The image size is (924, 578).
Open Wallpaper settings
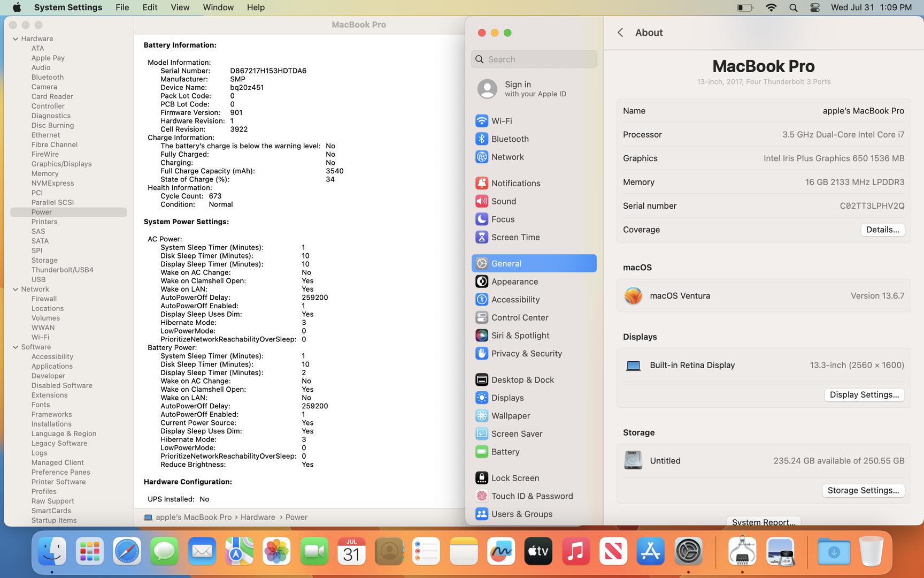pyautogui.click(x=534, y=416)
